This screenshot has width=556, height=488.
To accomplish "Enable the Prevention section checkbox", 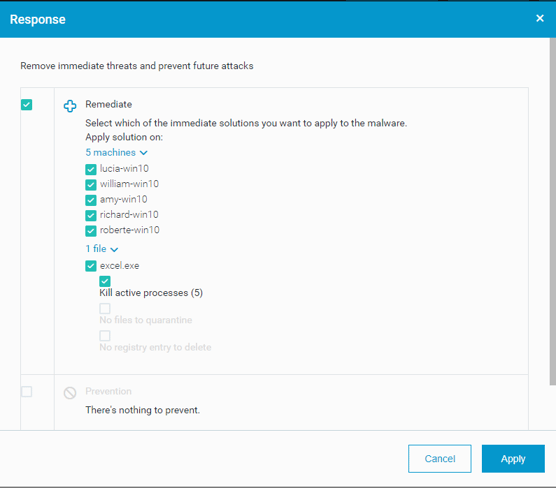I will [x=27, y=392].
